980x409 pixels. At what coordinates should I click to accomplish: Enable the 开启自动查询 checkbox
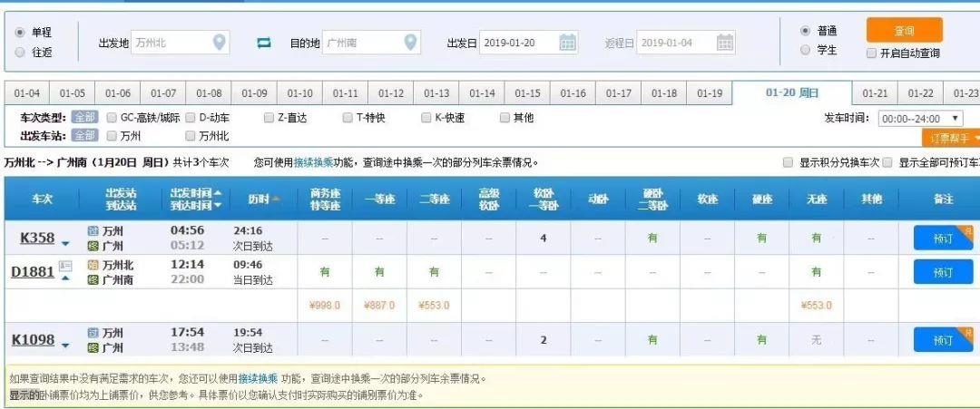click(x=872, y=53)
